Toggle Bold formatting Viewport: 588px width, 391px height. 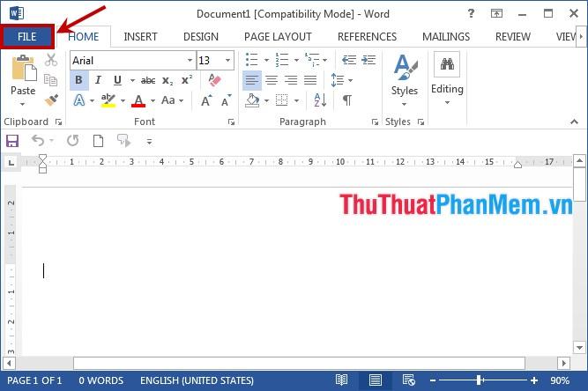(x=78, y=80)
